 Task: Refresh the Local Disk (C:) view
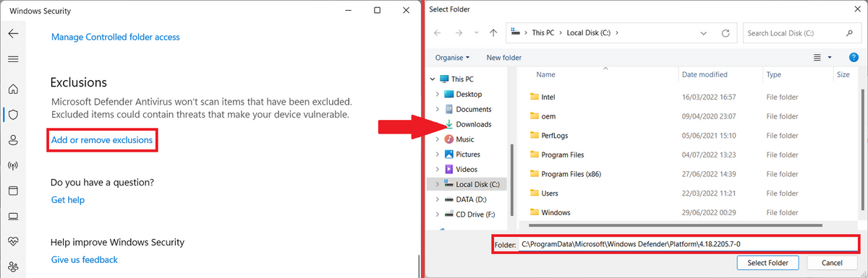[726, 33]
